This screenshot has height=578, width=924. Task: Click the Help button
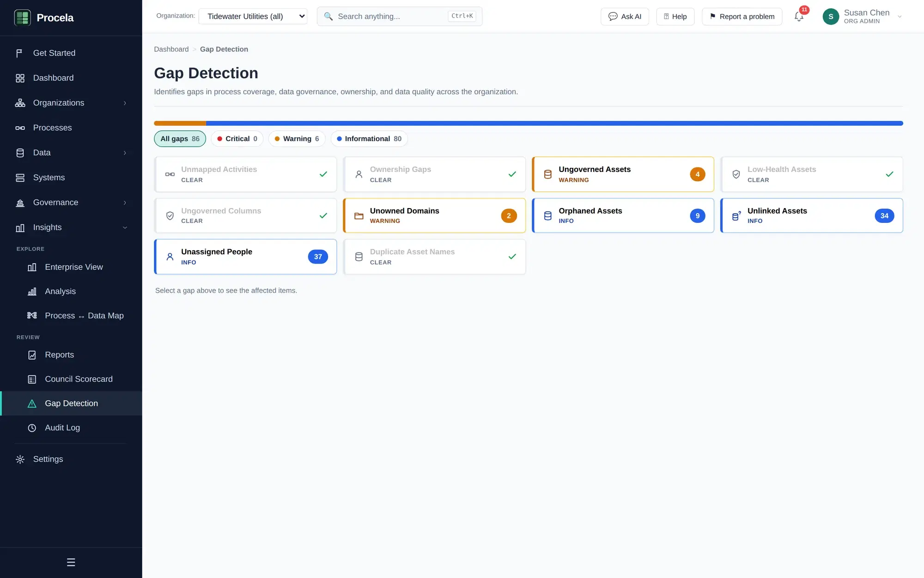click(675, 17)
